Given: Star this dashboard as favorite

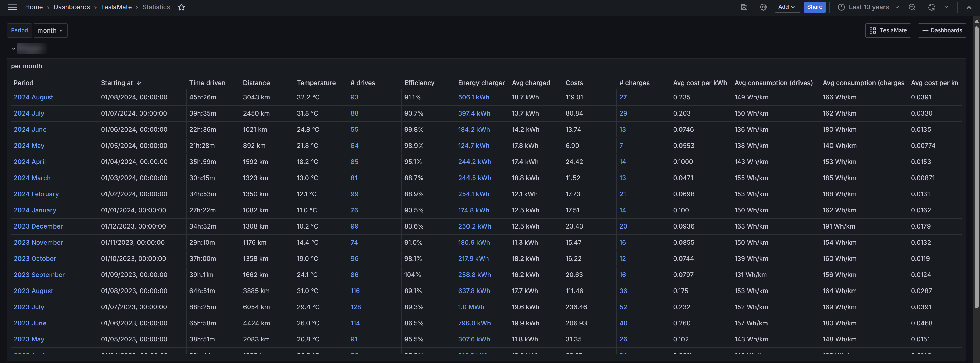Looking at the screenshot, I should [x=182, y=7].
